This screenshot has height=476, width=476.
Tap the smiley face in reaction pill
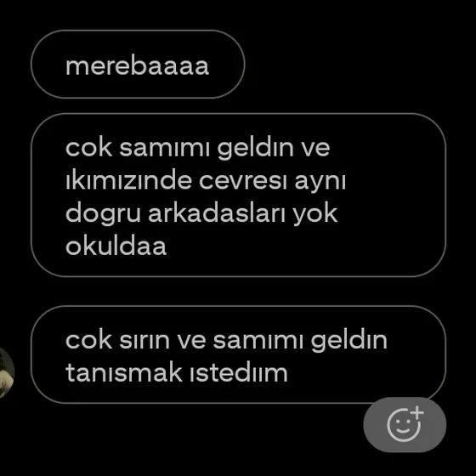click(403, 426)
